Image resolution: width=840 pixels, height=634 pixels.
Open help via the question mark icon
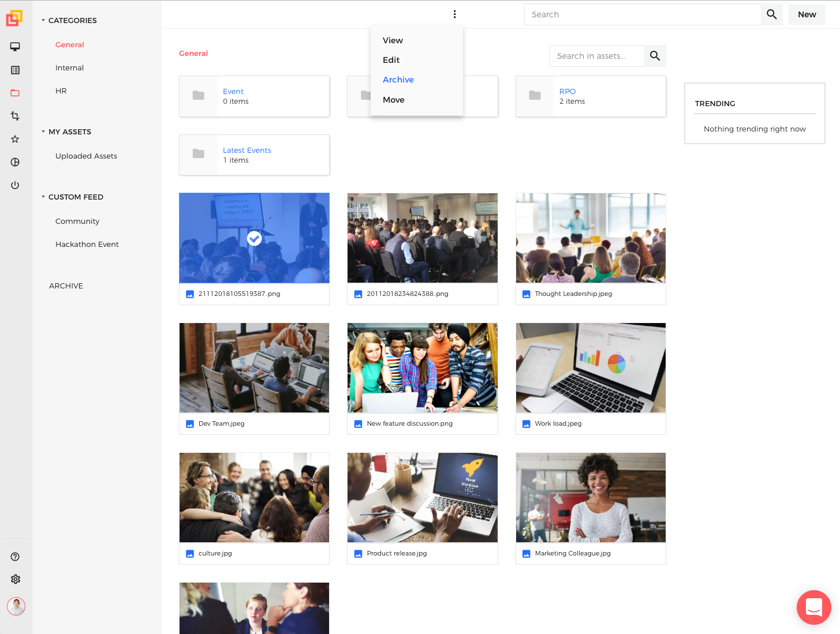[15, 556]
